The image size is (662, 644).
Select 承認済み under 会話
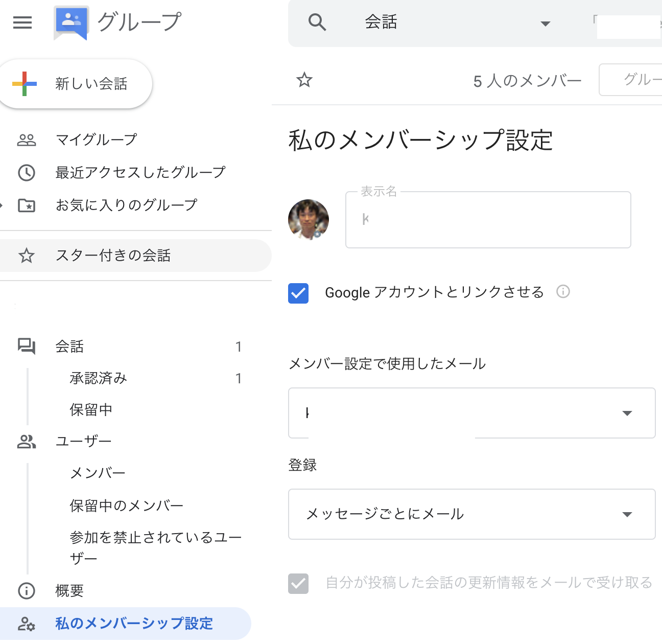tap(99, 378)
